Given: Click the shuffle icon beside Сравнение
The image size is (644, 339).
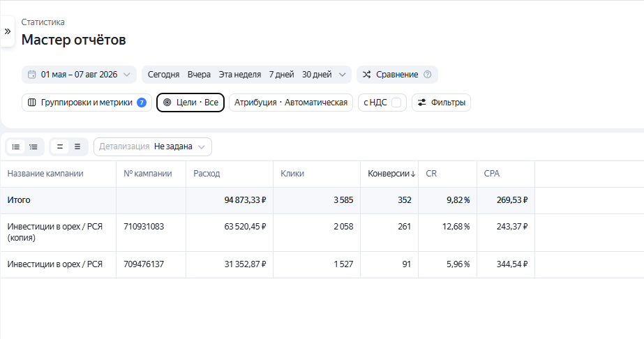Looking at the screenshot, I should 366,75.
